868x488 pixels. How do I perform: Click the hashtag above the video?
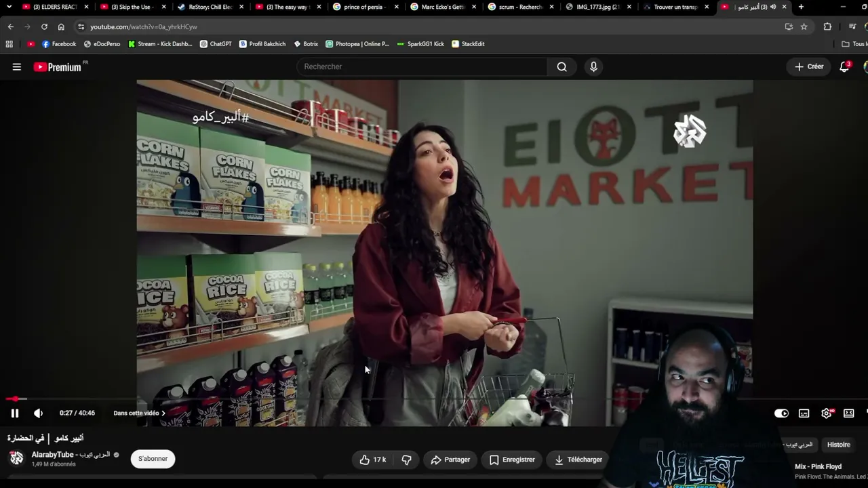[x=220, y=117]
